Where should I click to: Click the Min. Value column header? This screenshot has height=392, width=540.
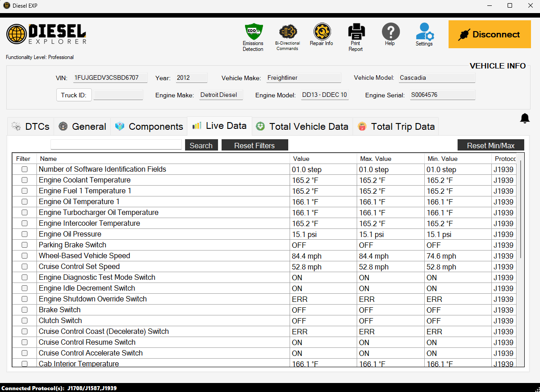458,159
